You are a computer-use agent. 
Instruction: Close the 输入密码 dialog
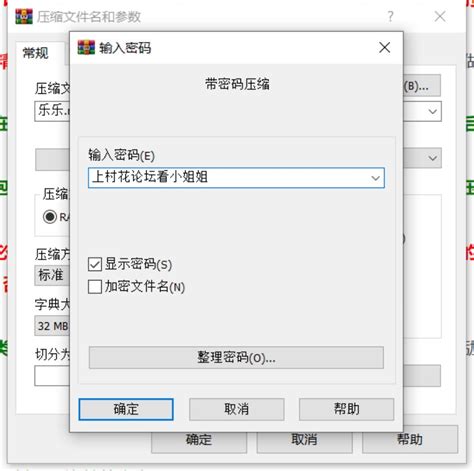[385, 47]
